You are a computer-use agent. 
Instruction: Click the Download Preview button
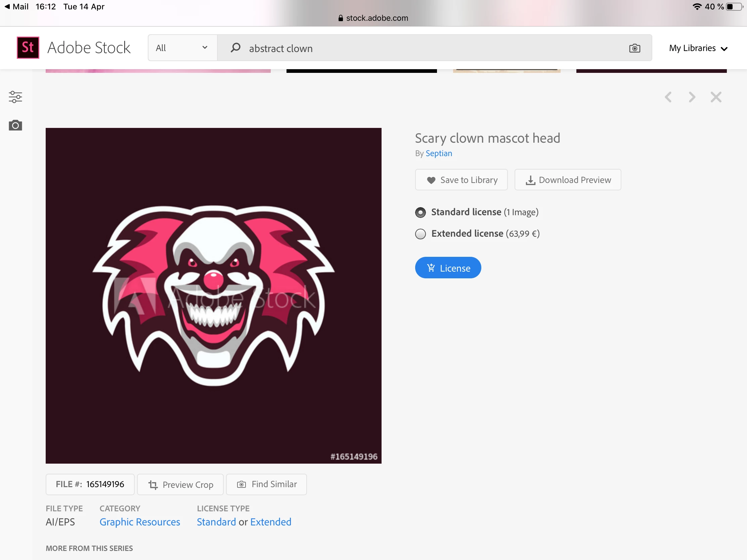click(568, 180)
